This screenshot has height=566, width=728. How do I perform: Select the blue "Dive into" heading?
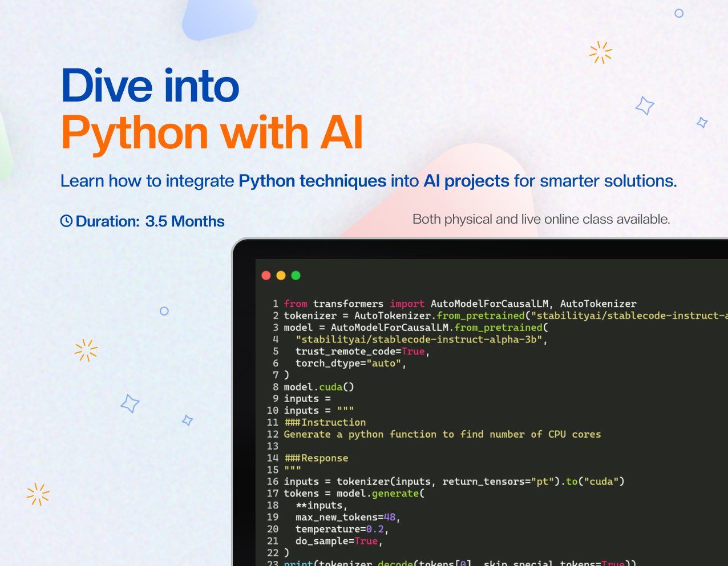[x=150, y=86]
